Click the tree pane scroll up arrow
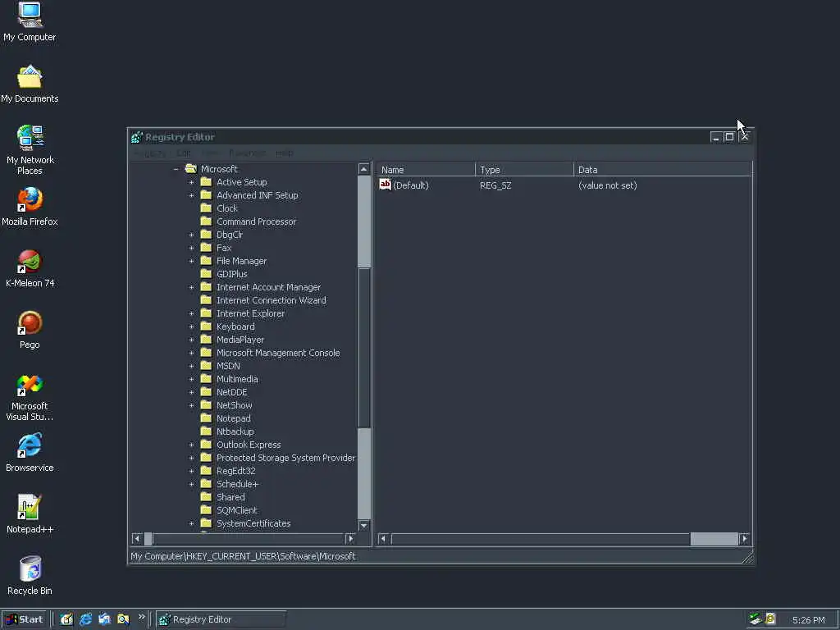This screenshot has width=840, height=630. pos(363,169)
